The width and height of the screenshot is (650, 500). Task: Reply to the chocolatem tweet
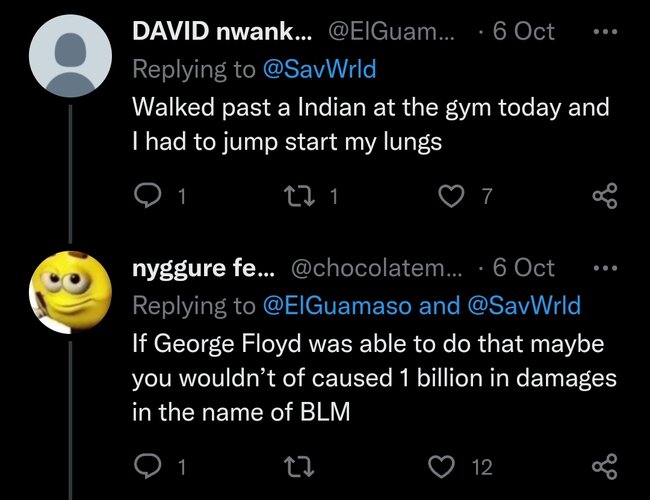(148, 466)
